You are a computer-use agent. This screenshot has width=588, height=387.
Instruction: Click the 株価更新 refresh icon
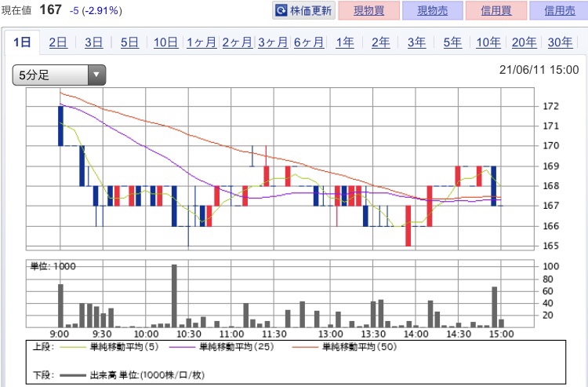pyautogui.click(x=281, y=10)
